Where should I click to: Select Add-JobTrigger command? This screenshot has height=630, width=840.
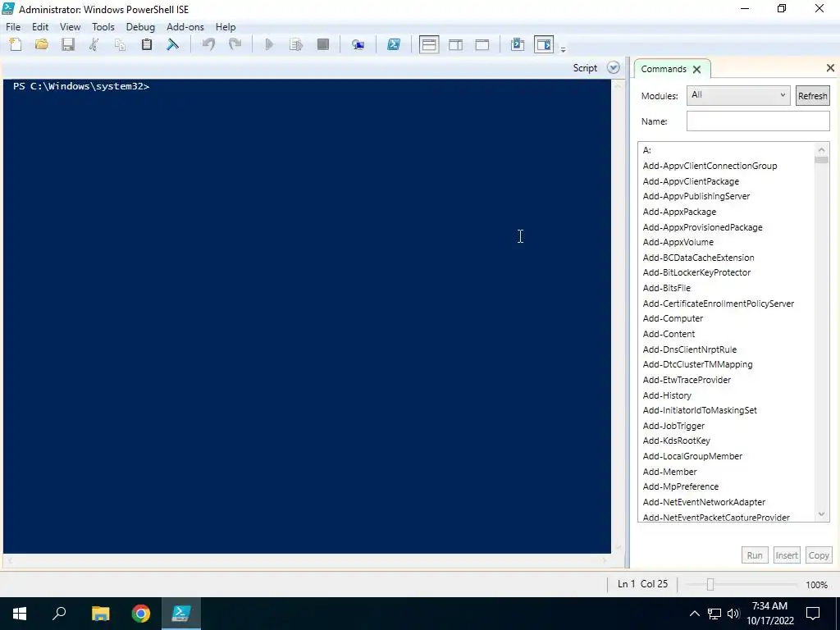[x=673, y=426]
